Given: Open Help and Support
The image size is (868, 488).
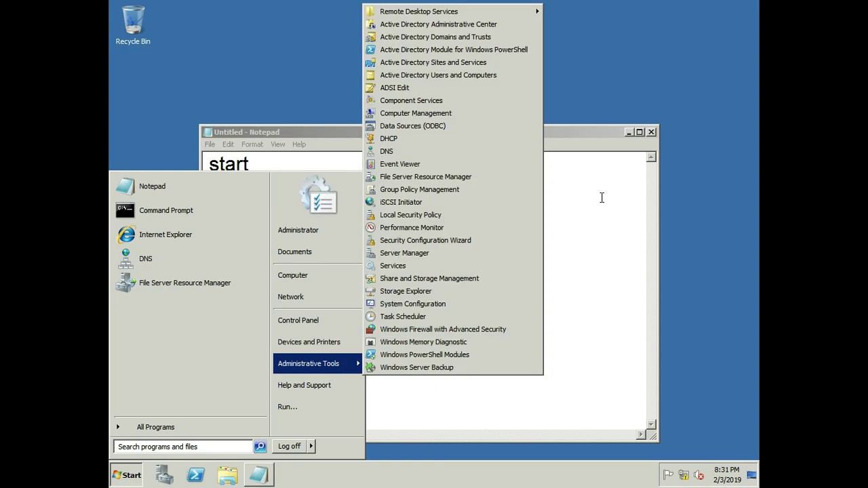Looking at the screenshot, I should [x=317, y=385].
